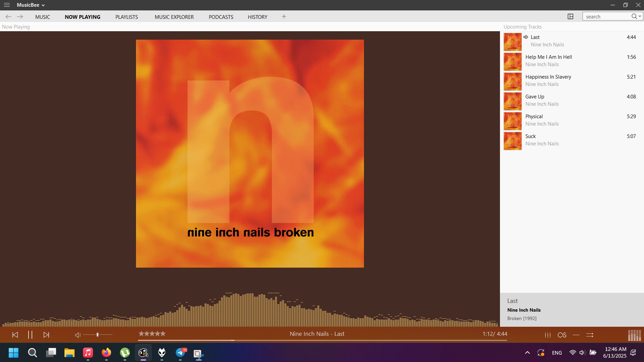Open the clock and date flyout

coord(615,353)
